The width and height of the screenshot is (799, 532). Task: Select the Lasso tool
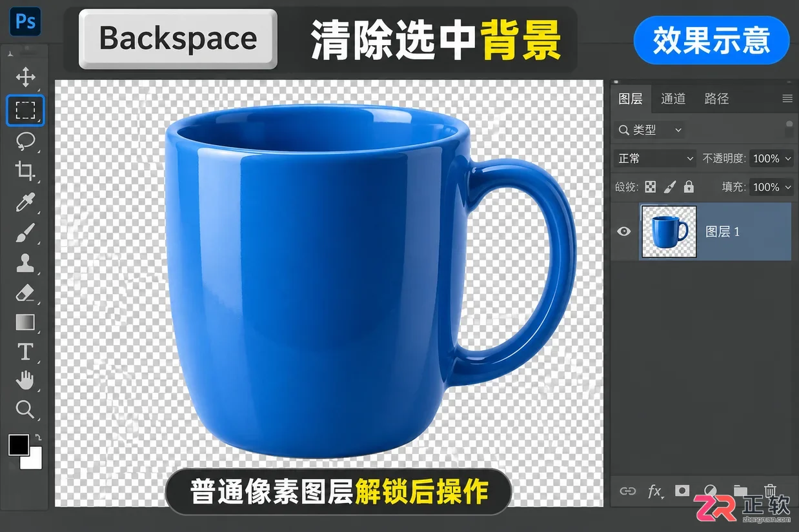[25, 141]
